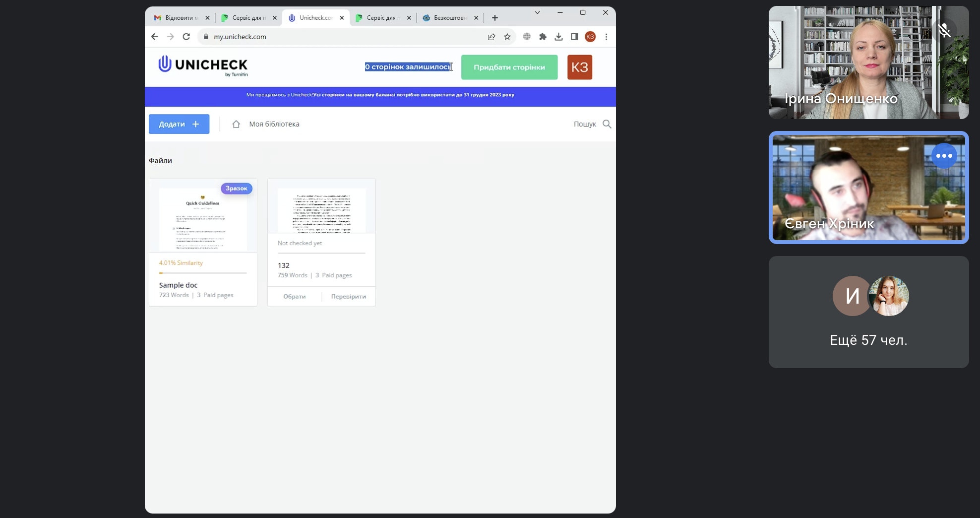
Task: Toggle the browser side panel icon
Action: (x=574, y=37)
